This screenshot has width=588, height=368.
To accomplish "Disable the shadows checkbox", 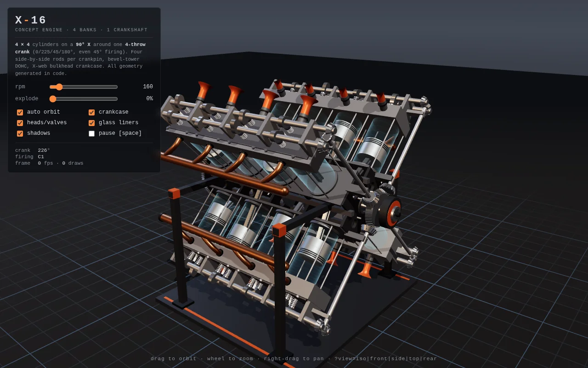I will [20, 133].
